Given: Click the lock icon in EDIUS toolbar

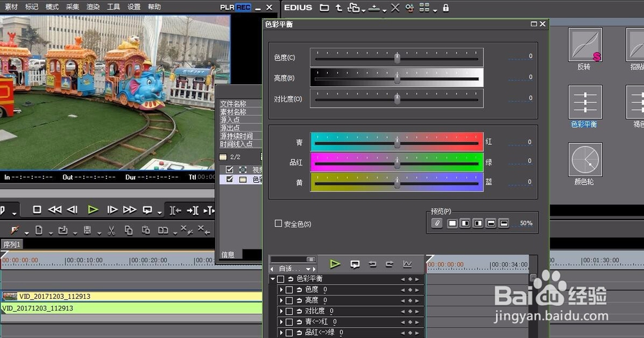Looking at the screenshot, I should coord(446,7).
